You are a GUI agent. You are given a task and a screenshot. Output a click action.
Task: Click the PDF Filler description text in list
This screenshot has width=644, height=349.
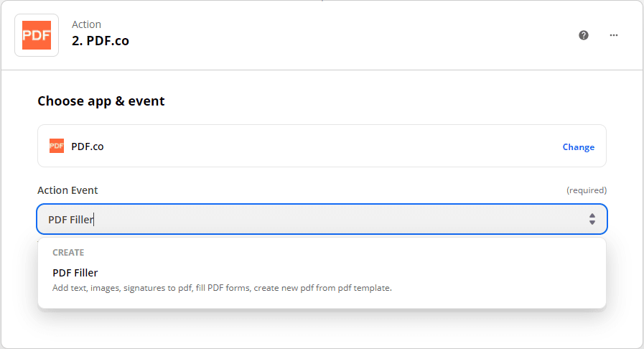[222, 288]
